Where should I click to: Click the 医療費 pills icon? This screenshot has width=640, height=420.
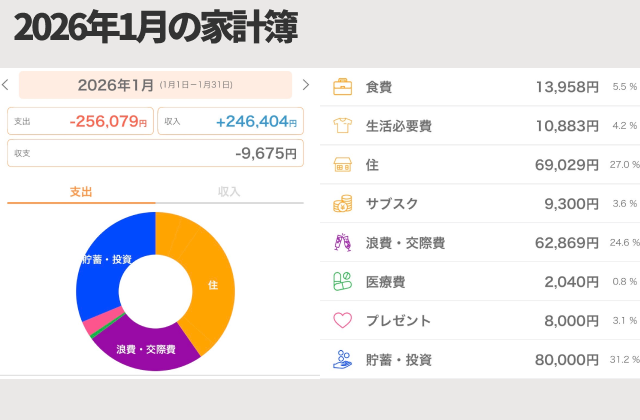click(x=342, y=282)
